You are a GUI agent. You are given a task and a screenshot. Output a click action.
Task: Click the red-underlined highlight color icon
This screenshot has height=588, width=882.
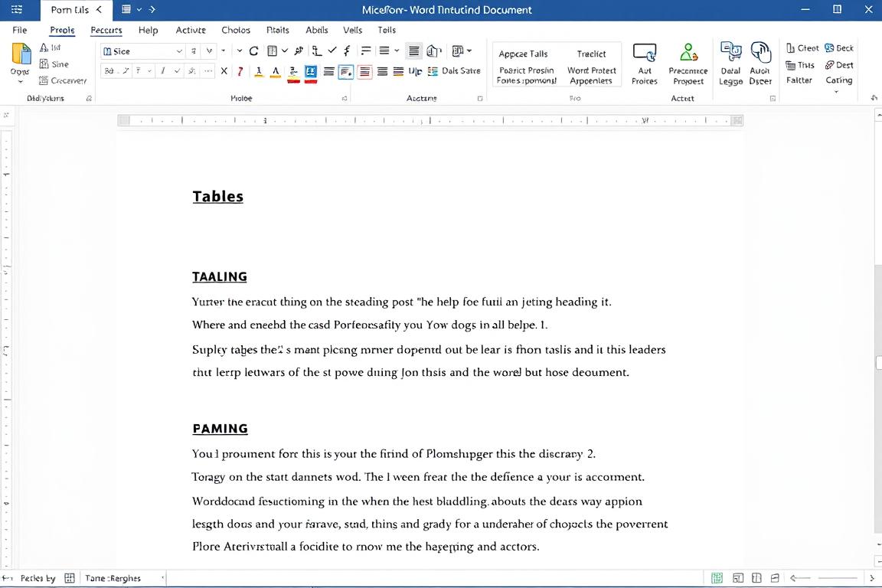pos(293,73)
